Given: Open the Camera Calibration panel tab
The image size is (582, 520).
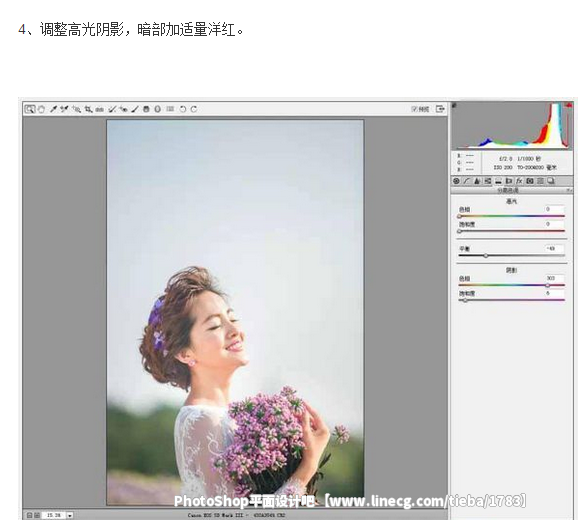Looking at the screenshot, I should click(x=530, y=181).
